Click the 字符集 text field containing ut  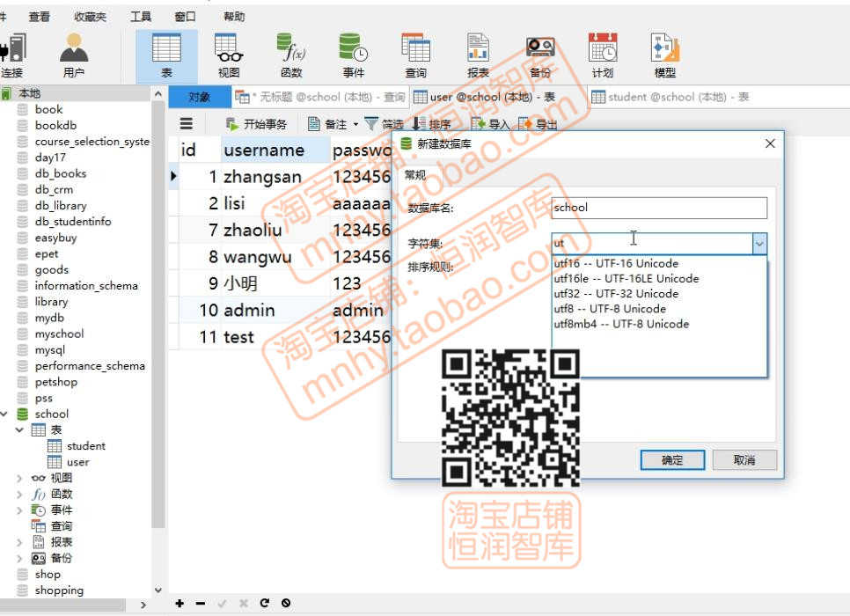tap(652, 244)
